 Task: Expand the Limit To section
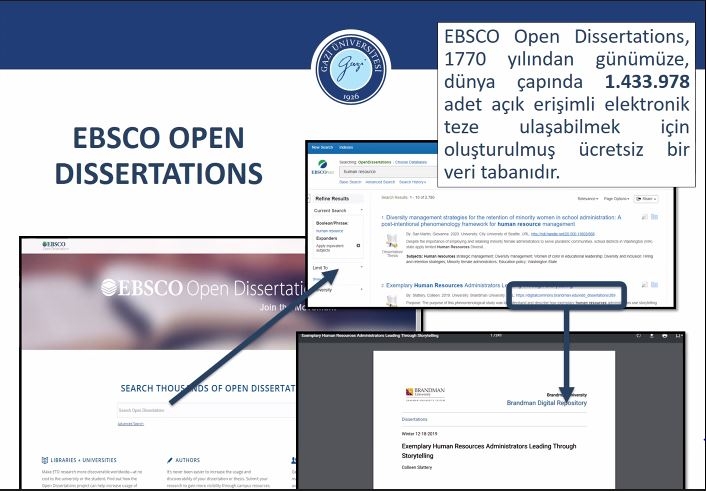361,268
